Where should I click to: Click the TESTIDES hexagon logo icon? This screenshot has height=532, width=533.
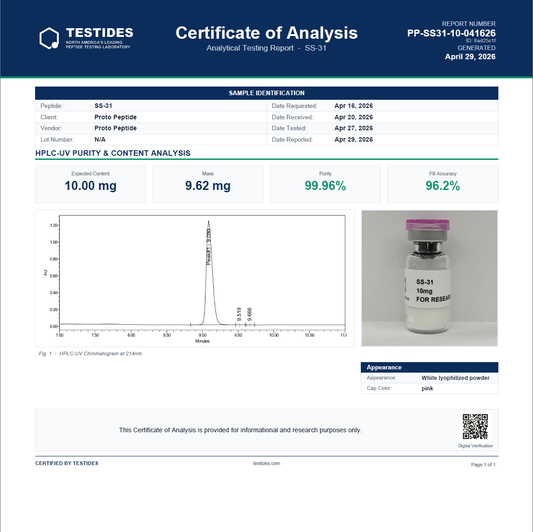[x=49, y=38]
